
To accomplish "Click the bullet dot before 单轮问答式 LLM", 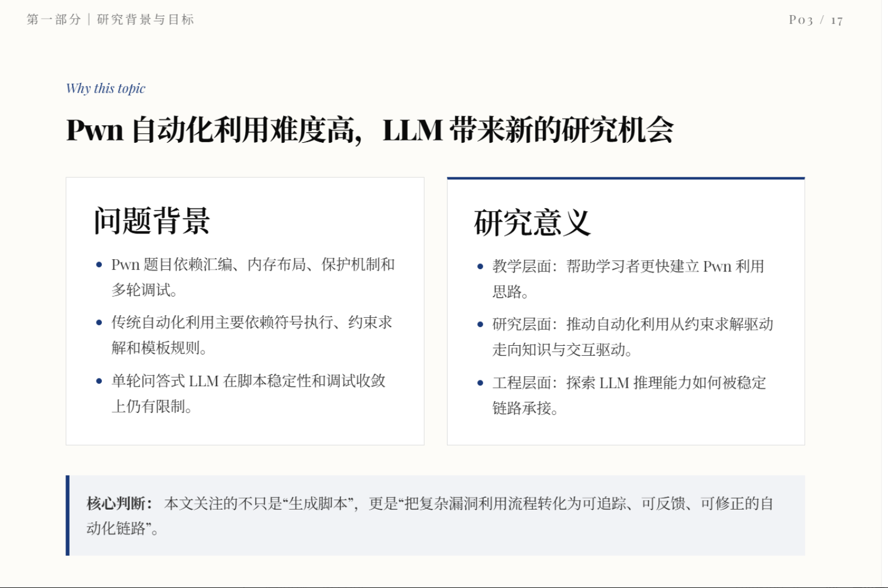I will 99,381.
